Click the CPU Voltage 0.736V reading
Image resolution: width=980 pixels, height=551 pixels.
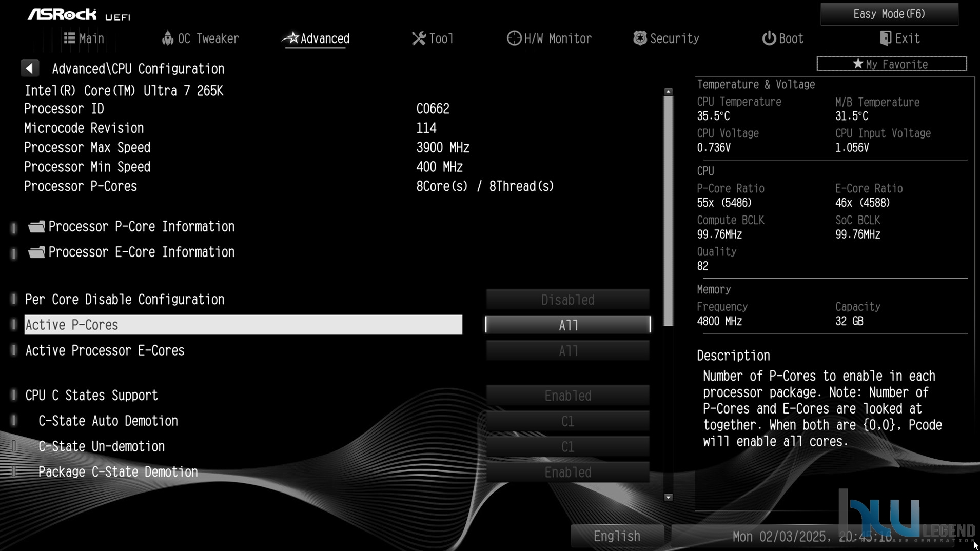click(713, 148)
